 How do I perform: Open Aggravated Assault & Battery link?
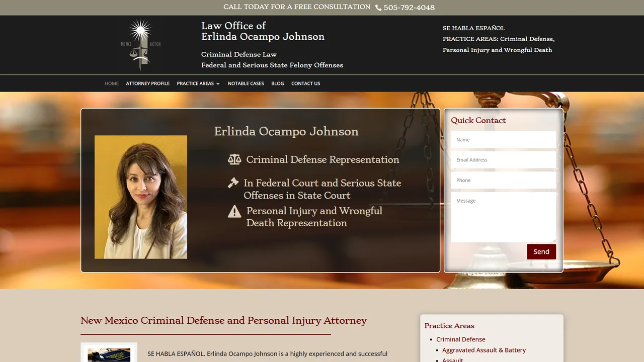click(484, 350)
